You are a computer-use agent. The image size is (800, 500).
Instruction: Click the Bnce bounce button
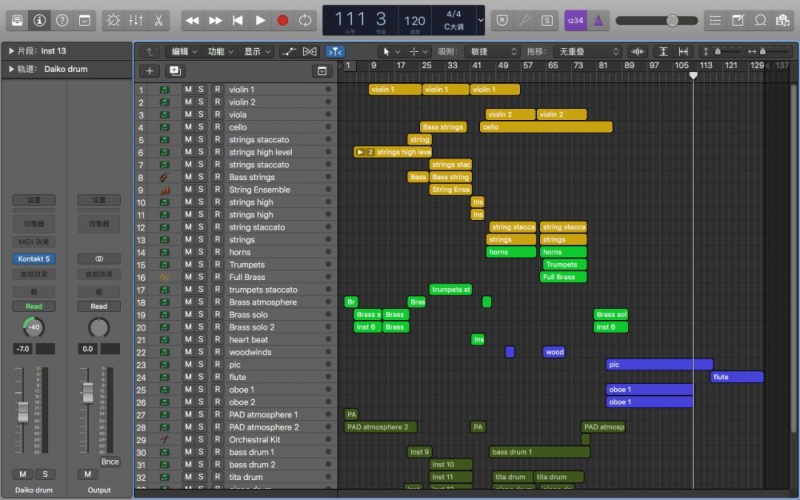[x=110, y=462]
